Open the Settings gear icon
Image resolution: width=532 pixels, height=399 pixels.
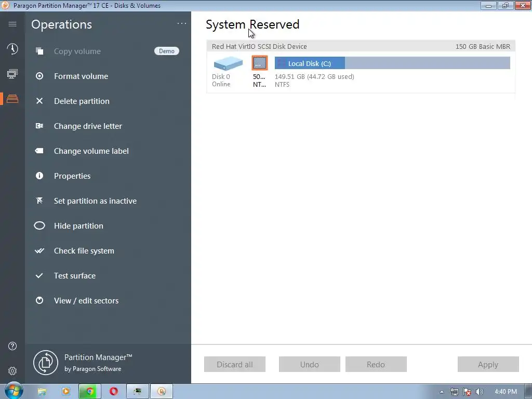12,371
